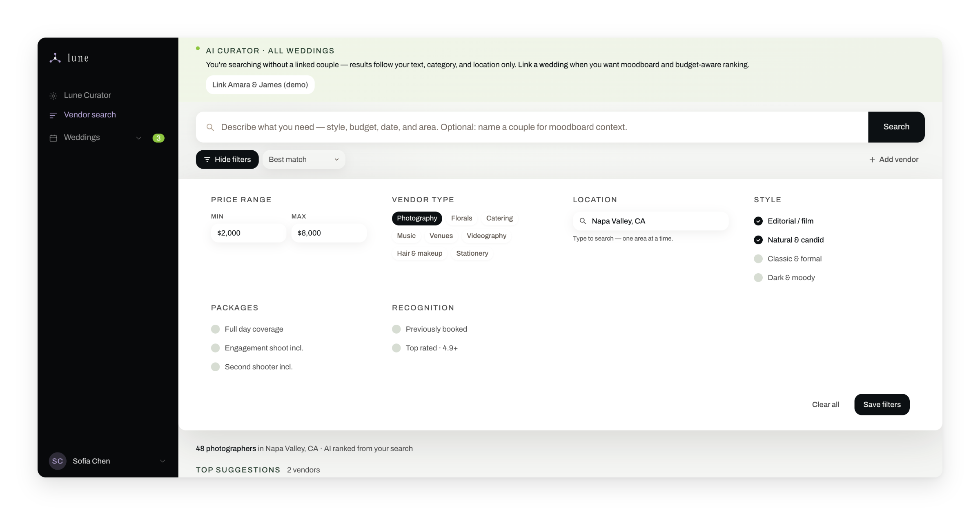Click Link Amara & James (demo)
Viewport: 980px width, 515px height.
[260, 85]
